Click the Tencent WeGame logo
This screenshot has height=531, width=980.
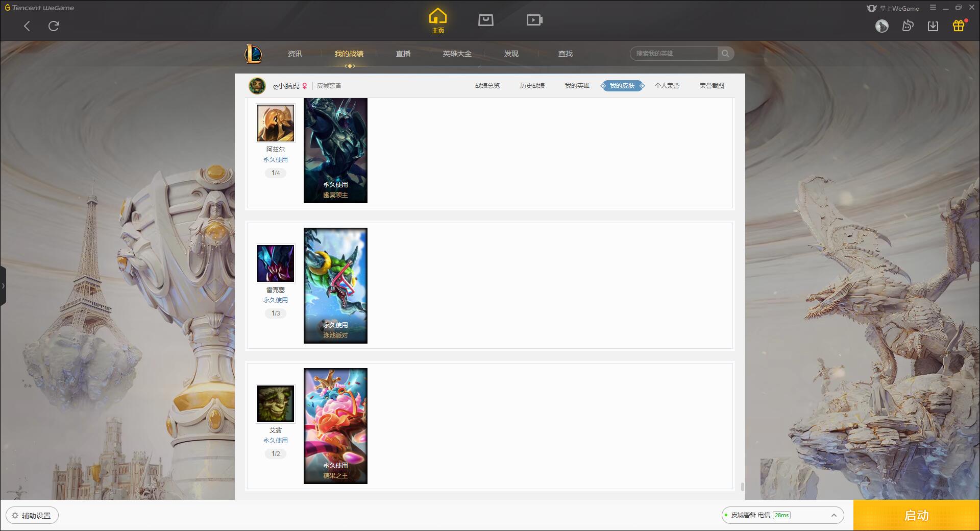point(39,8)
